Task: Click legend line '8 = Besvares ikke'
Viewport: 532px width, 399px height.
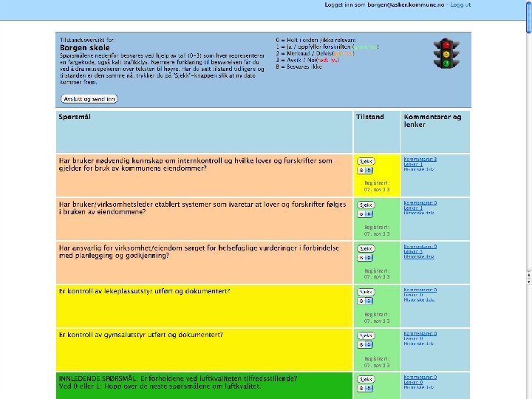Action: (299, 66)
